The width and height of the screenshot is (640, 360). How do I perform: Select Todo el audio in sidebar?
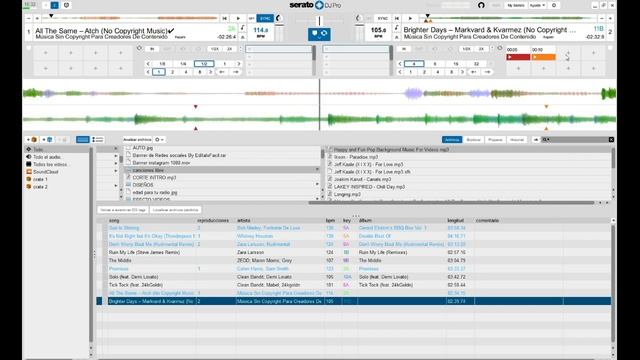pyautogui.click(x=47, y=157)
